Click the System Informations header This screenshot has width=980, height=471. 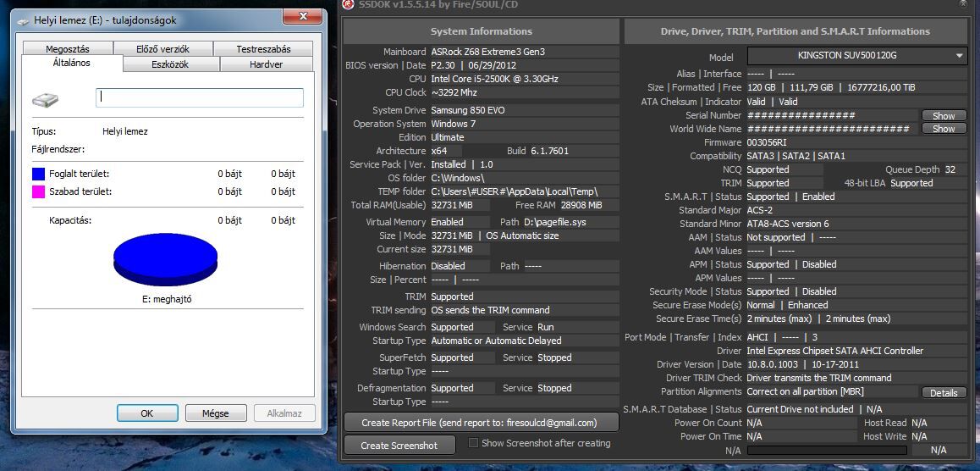pos(482,31)
